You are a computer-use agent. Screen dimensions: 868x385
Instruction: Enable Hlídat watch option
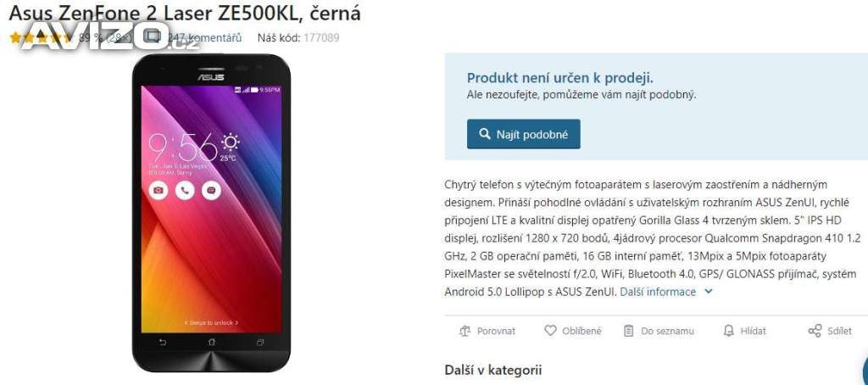pyautogui.click(x=745, y=331)
